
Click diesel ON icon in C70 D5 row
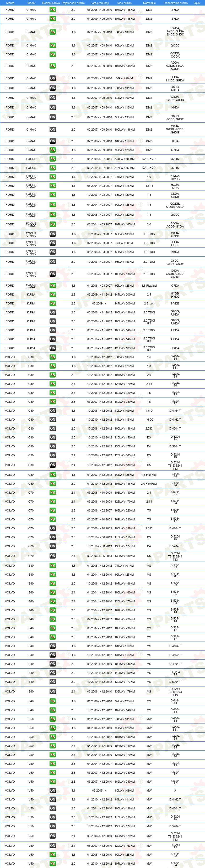pos(53,556)
